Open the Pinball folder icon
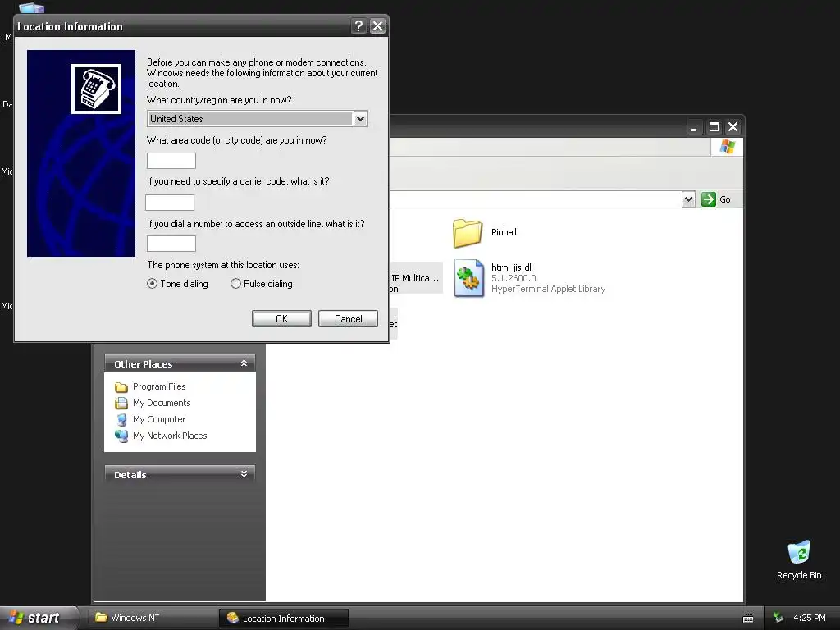Viewport: 840px width, 630px height. coord(467,233)
